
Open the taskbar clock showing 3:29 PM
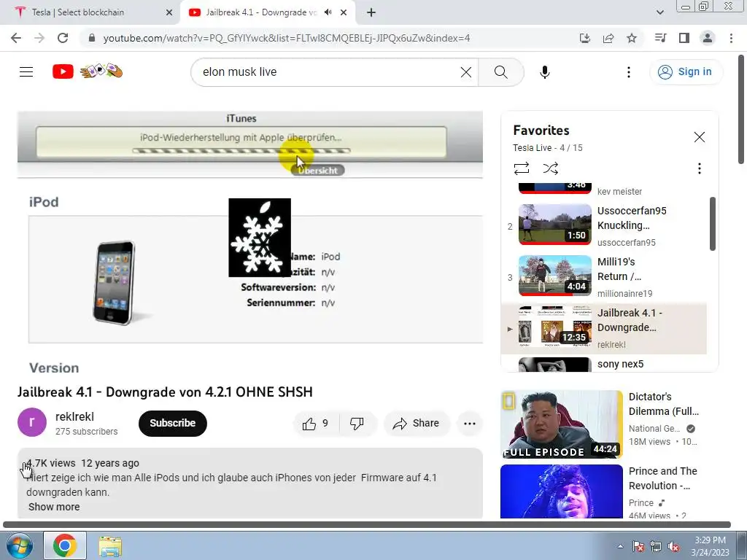pos(711,546)
